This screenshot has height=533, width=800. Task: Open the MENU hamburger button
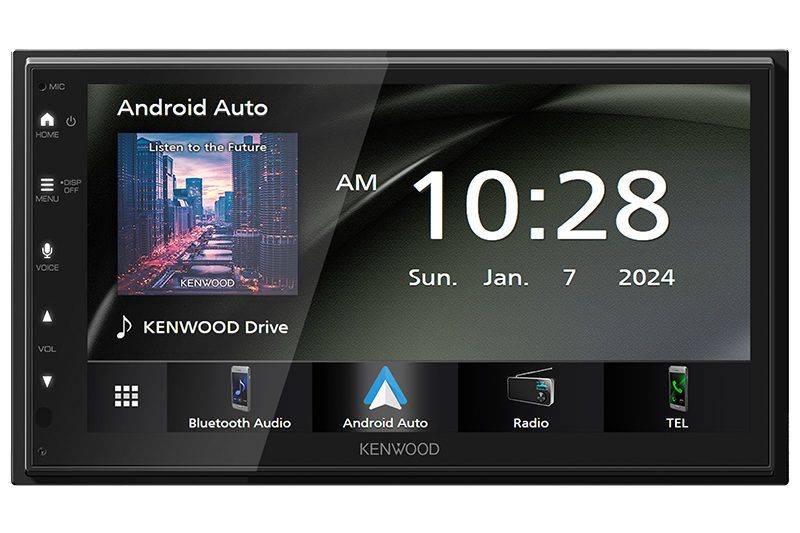point(47,185)
